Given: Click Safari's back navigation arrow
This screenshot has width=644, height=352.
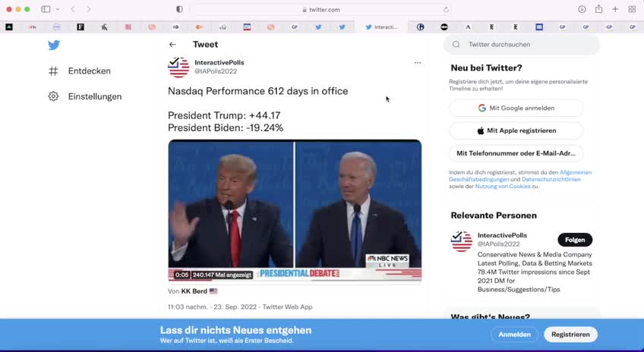Looking at the screenshot, I should [x=73, y=9].
